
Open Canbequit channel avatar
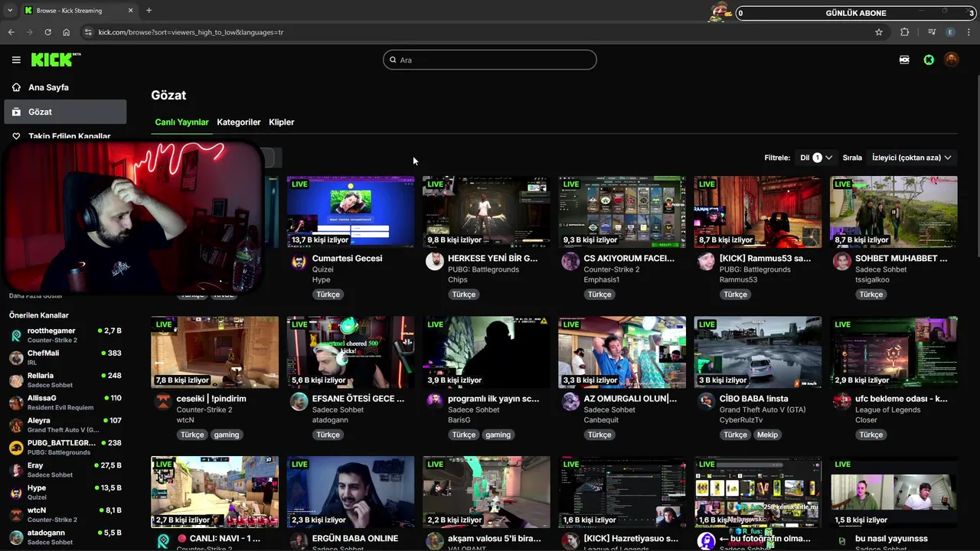(570, 402)
